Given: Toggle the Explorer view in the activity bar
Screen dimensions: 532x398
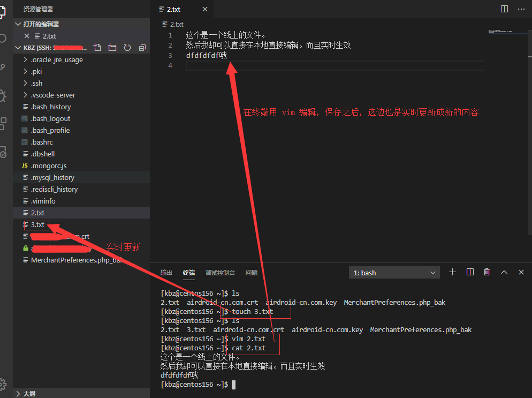Looking at the screenshot, I should pos(4,12).
